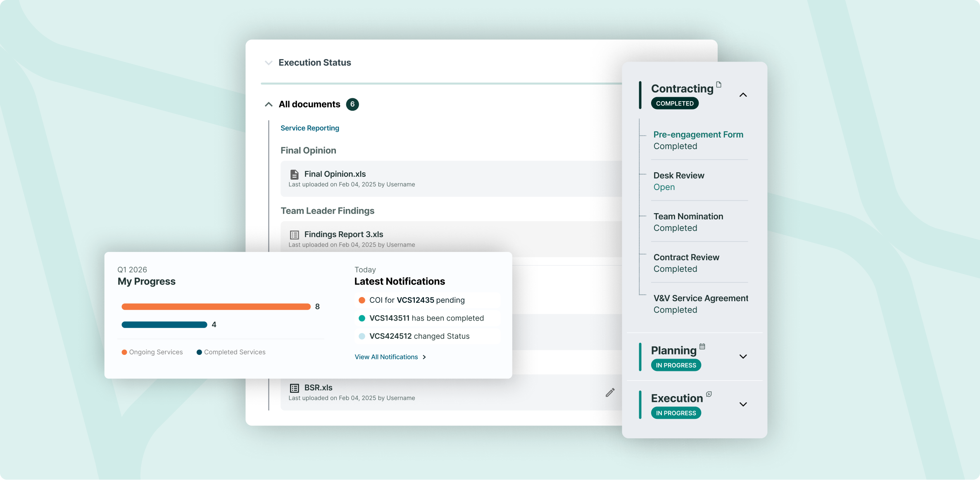
Task: Click the document icon beside Contracting heading
Action: coord(719,85)
